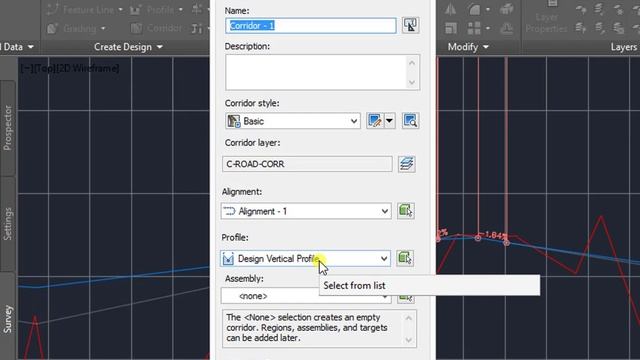Open the name template editor icon beside Name

click(x=410, y=25)
